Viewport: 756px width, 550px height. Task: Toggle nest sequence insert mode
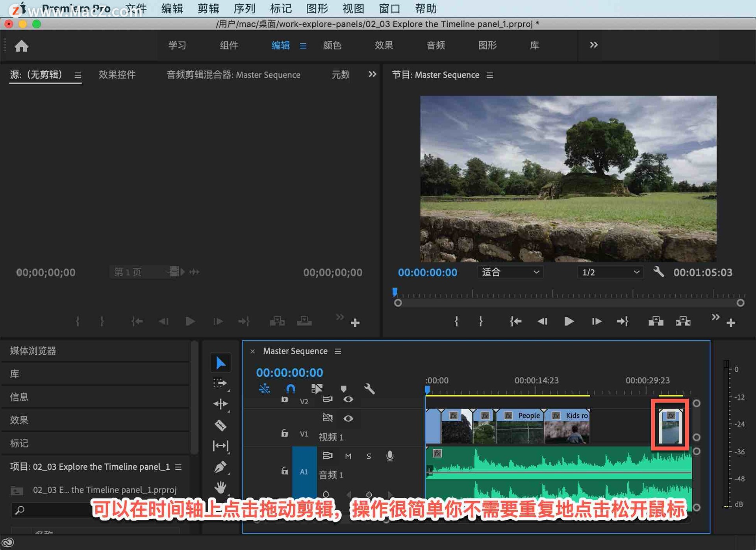pyautogui.click(x=264, y=389)
